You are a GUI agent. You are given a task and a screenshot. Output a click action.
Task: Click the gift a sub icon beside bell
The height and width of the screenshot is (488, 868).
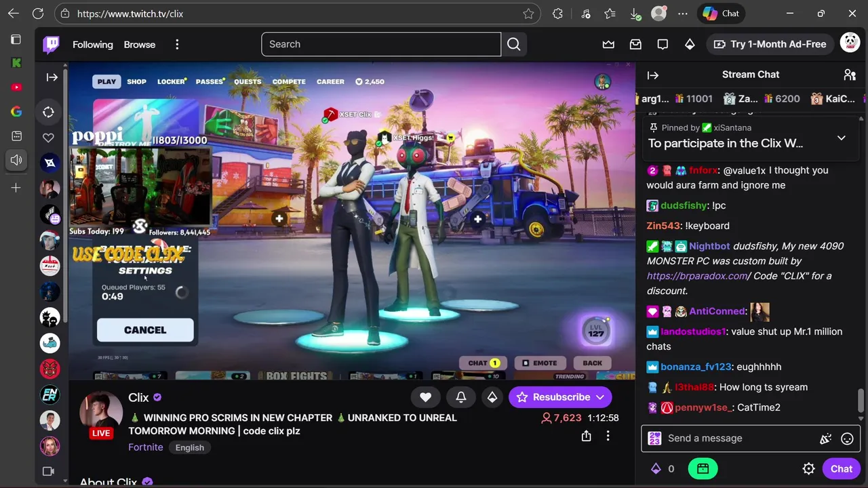492,397
